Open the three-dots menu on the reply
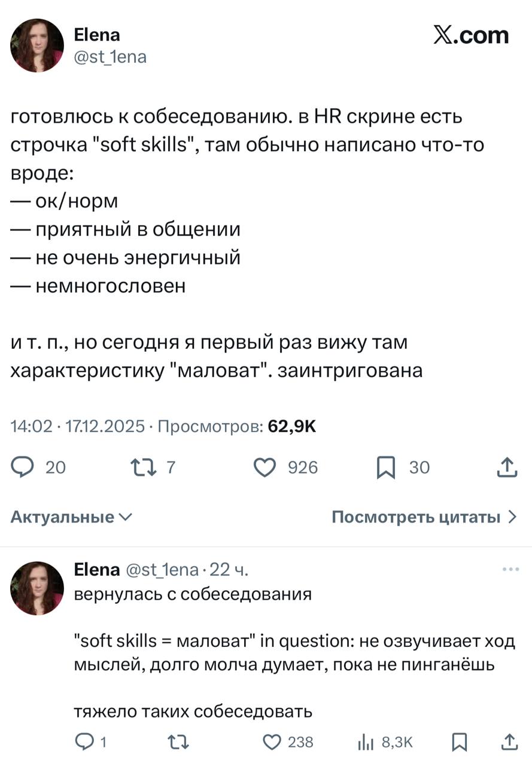Image resolution: width=532 pixels, height=766 pixels. pos(510,570)
